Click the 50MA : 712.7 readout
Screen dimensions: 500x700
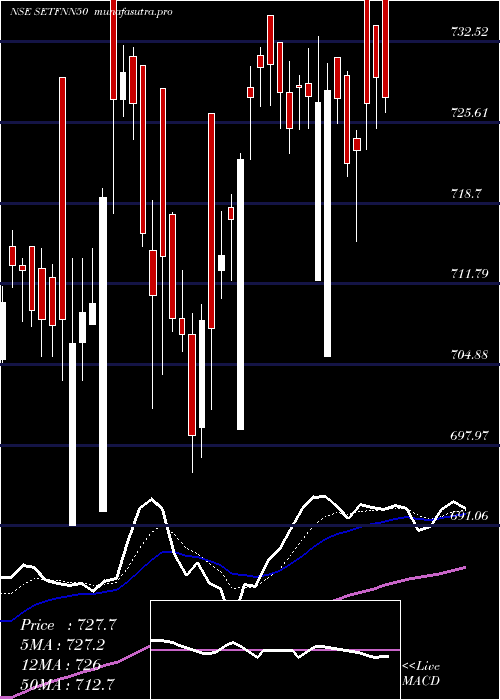point(68,684)
